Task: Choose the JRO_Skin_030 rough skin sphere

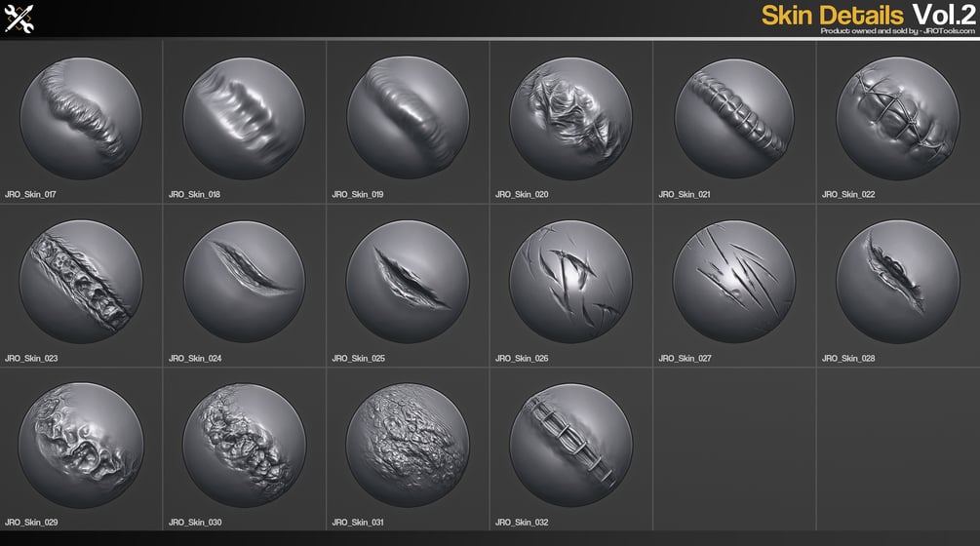Action: (x=245, y=446)
